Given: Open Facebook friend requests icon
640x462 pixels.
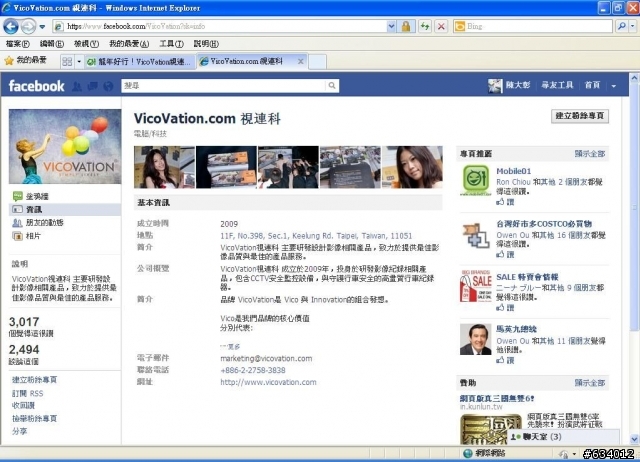Looking at the screenshot, I should tap(77, 86).
